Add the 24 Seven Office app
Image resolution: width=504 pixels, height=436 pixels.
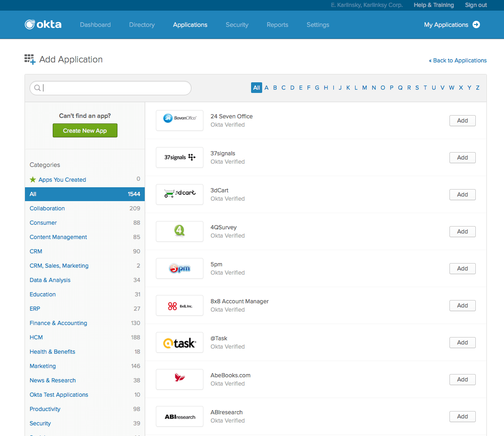click(462, 121)
